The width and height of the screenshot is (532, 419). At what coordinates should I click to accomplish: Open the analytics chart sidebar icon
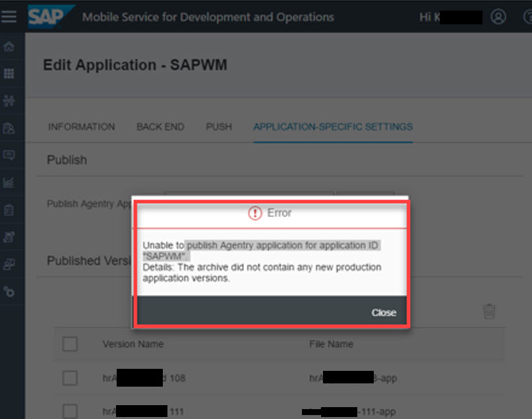click(x=9, y=182)
